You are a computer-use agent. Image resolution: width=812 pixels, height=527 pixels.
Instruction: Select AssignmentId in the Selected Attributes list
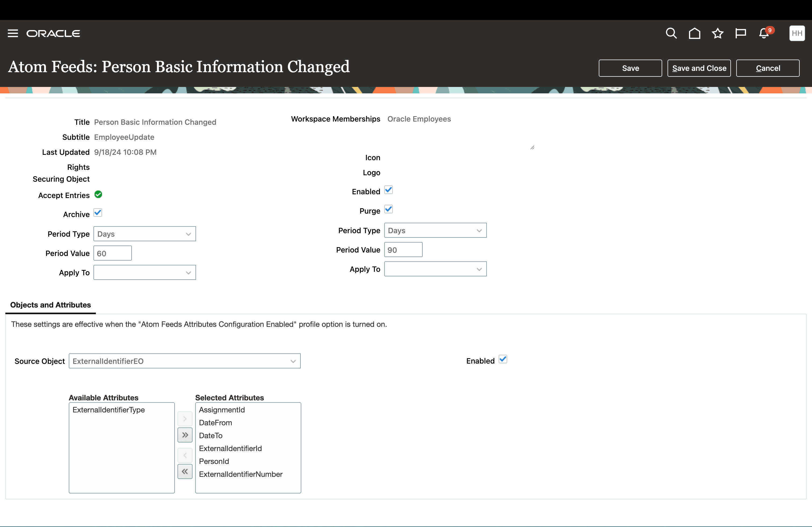click(x=222, y=410)
